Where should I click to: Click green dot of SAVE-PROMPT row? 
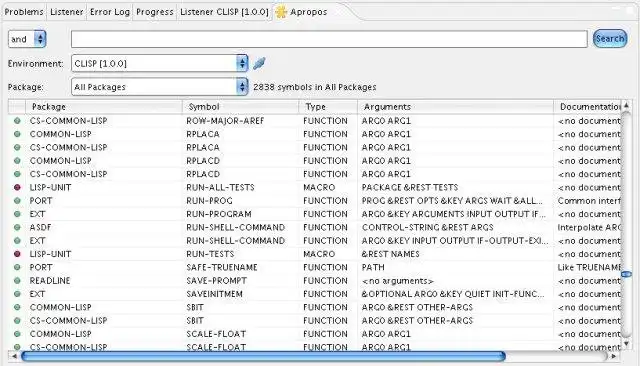click(17, 281)
